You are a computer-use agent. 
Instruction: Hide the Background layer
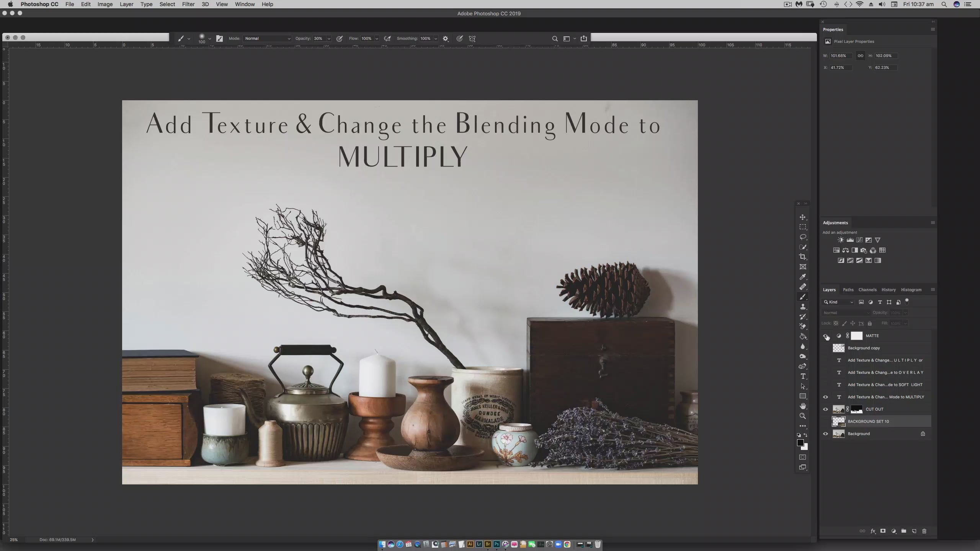tap(825, 434)
